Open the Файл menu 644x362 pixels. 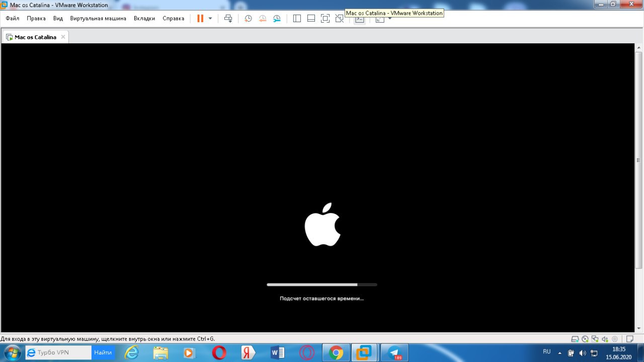click(13, 18)
